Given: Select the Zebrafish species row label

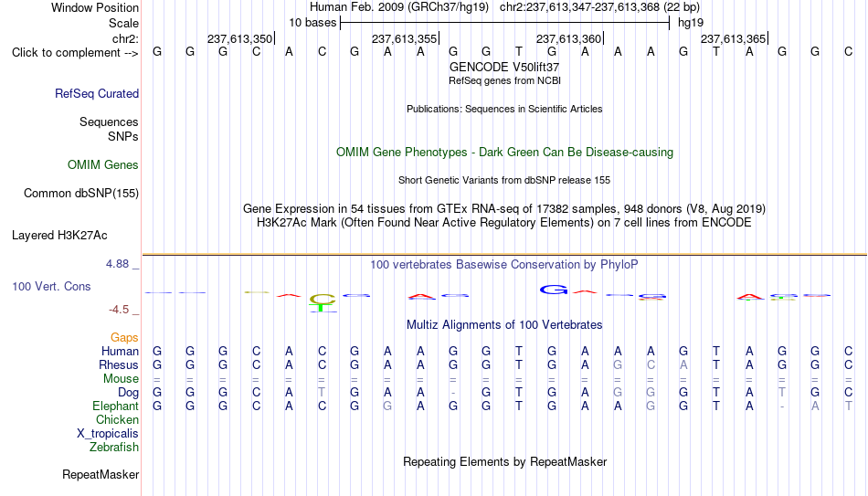Looking at the screenshot, I should [114, 447].
